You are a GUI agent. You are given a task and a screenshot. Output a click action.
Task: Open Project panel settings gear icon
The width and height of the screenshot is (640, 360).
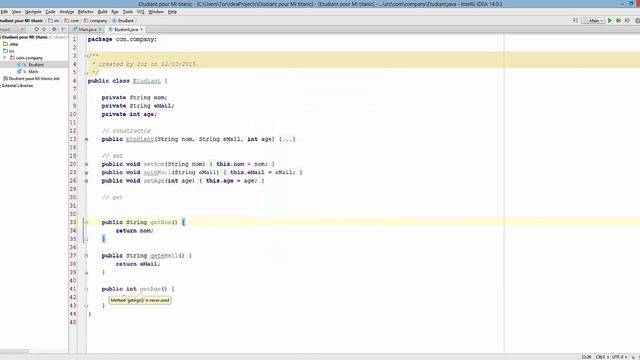(54, 29)
